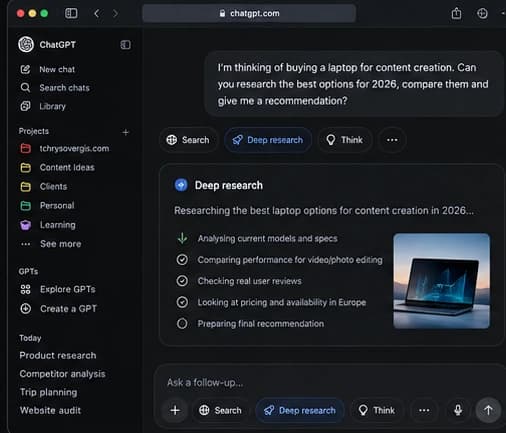Open Create a GPT

click(59, 309)
